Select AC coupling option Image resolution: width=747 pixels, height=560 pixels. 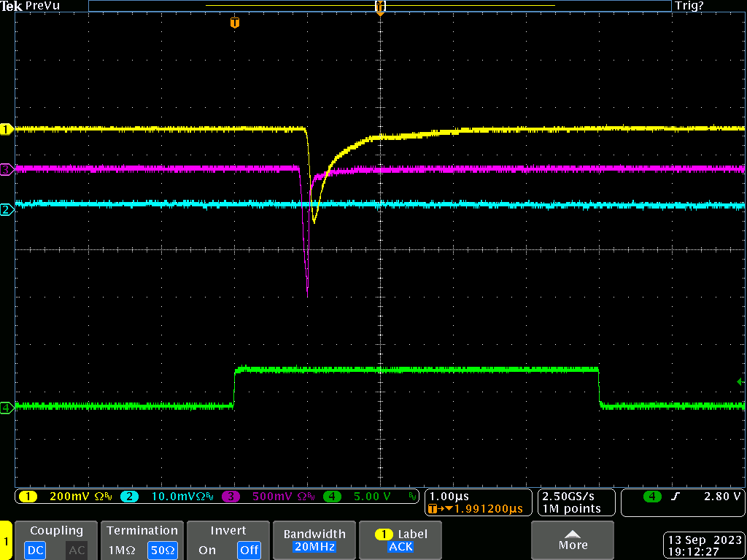click(77, 550)
